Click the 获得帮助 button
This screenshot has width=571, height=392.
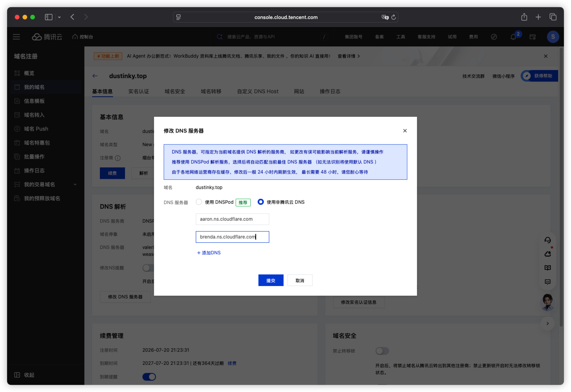pos(539,76)
